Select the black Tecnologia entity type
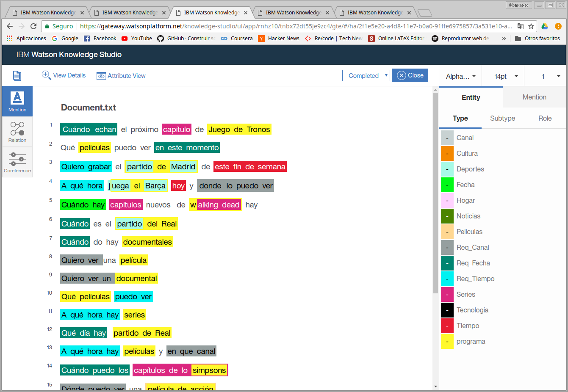The height and width of the screenshot is (392, 568). 447,310
